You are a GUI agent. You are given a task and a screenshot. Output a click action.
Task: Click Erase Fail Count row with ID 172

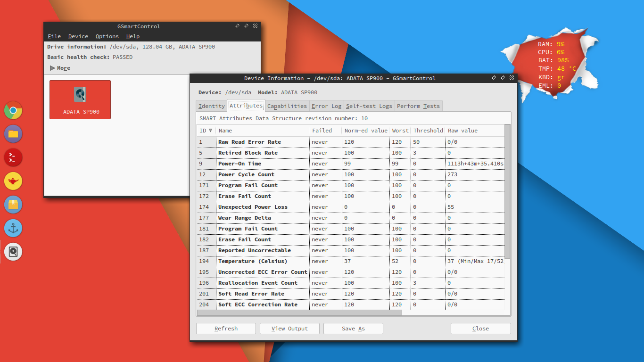(x=351, y=196)
